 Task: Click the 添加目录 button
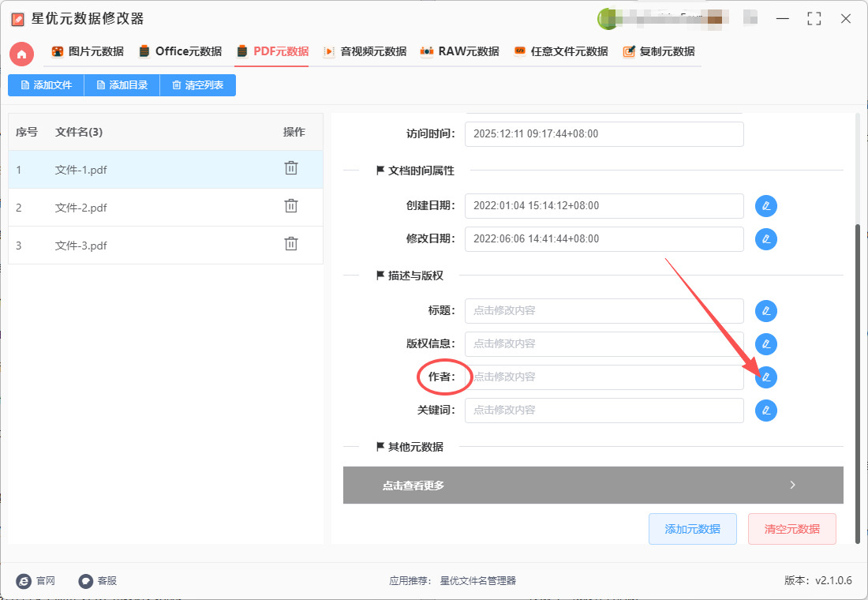(x=122, y=85)
